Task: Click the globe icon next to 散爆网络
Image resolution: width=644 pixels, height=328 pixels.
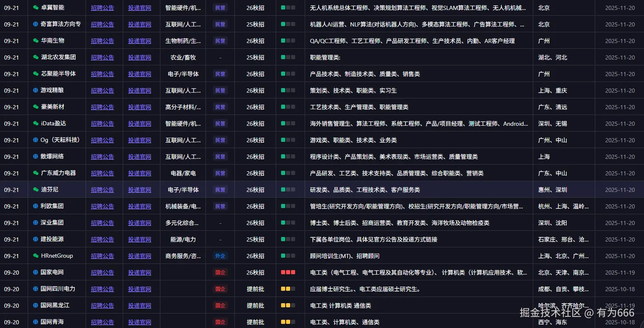Action: (36, 156)
